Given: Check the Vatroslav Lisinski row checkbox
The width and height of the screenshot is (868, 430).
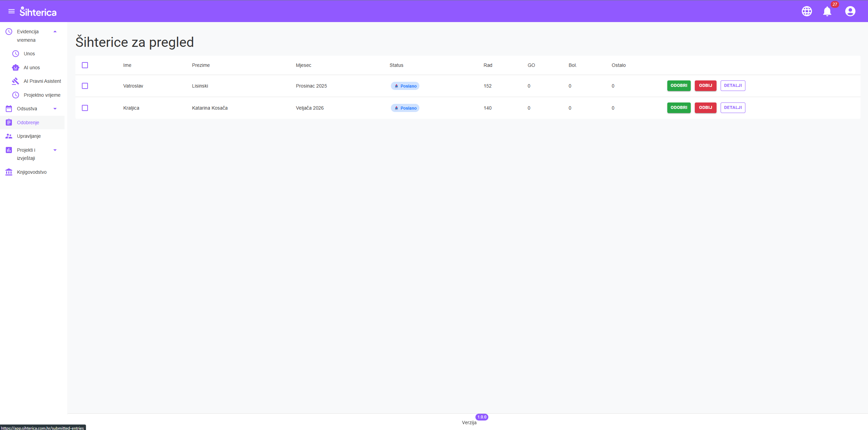Looking at the screenshot, I should point(85,86).
